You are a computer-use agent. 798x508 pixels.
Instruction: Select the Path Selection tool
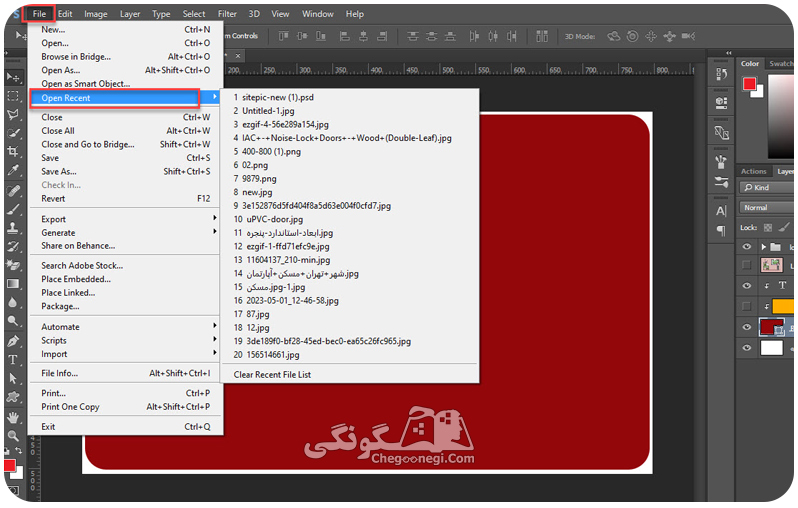13,378
